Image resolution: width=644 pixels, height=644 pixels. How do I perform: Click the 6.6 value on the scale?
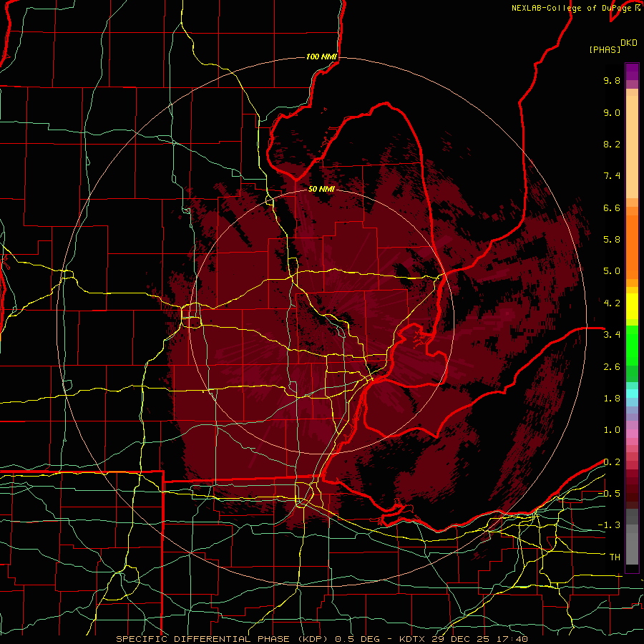(x=612, y=208)
